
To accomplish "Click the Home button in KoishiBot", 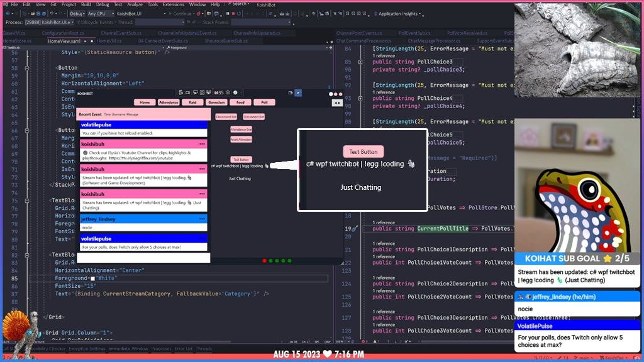I will (x=145, y=102).
